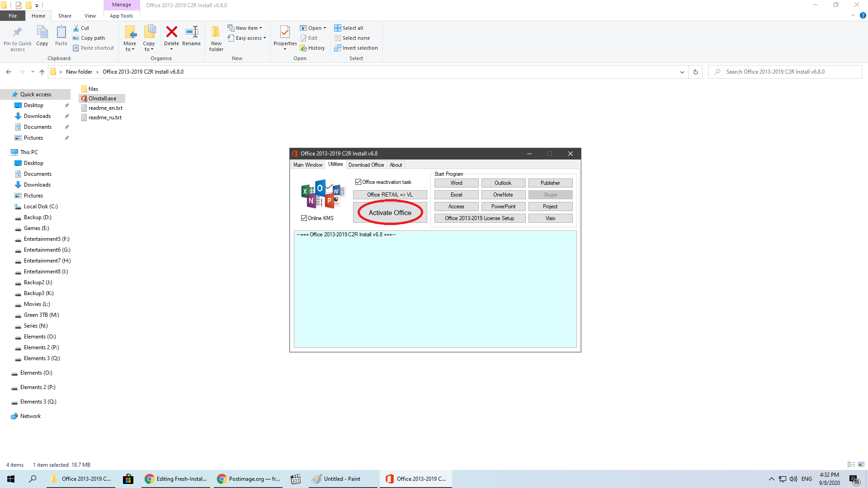Click Pin to Quick access icon
Image resolution: width=868 pixels, height=488 pixels.
(x=18, y=33)
